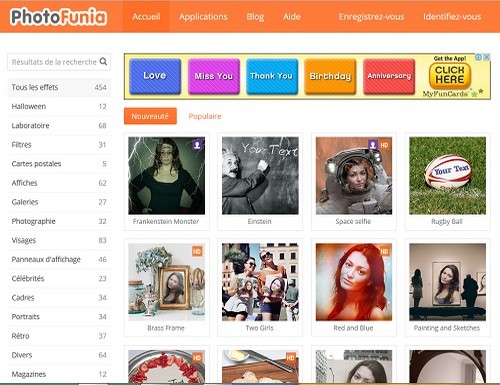Click the Anniversary ad button
The width and height of the screenshot is (500, 385).
point(389,76)
